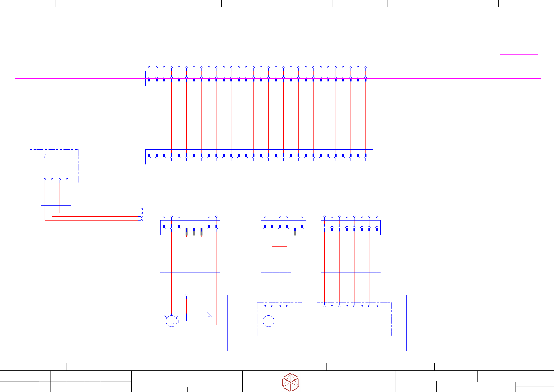Select the large magenta rectangle top border

pos(277,30)
